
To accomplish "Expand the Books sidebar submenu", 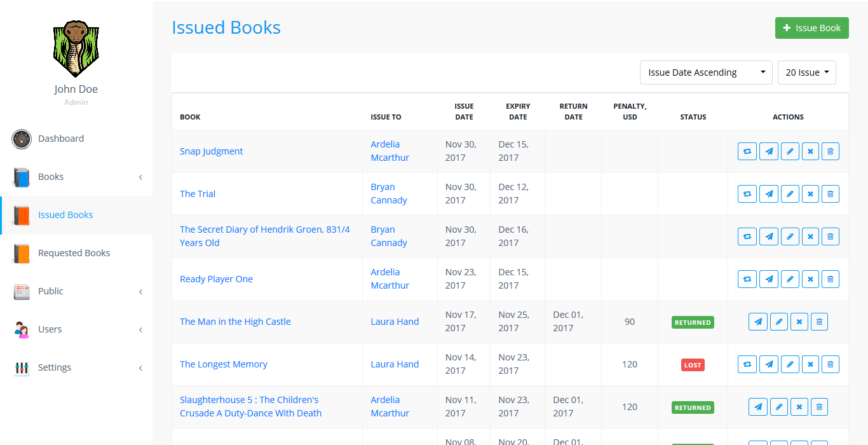I will (76, 177).
